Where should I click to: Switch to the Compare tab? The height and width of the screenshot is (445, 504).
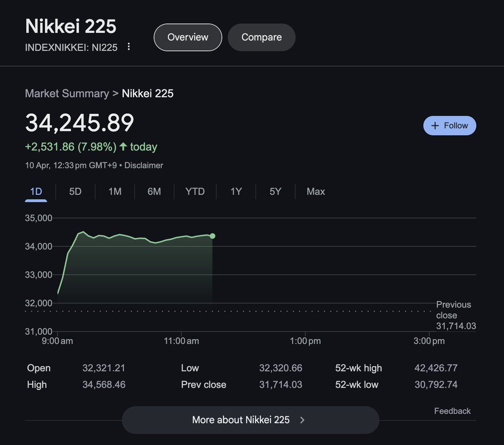262,37
